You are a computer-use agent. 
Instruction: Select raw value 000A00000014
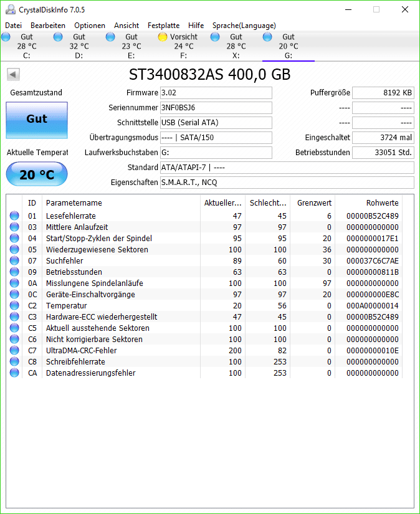[373, 306]
